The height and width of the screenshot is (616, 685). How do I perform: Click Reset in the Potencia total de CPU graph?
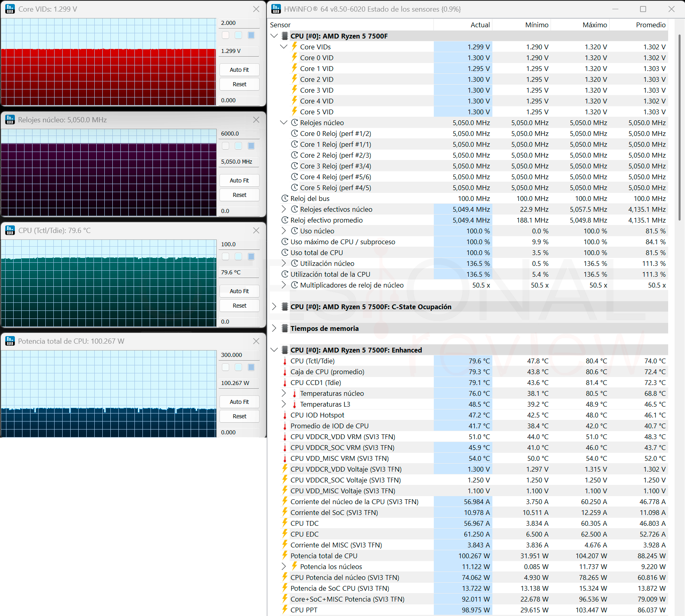(x=239, y=416)
